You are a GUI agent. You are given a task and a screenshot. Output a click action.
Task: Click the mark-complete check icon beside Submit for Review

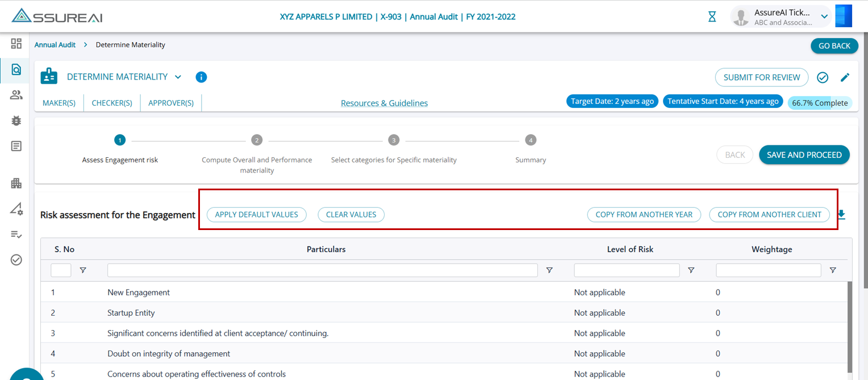(822, 77)
